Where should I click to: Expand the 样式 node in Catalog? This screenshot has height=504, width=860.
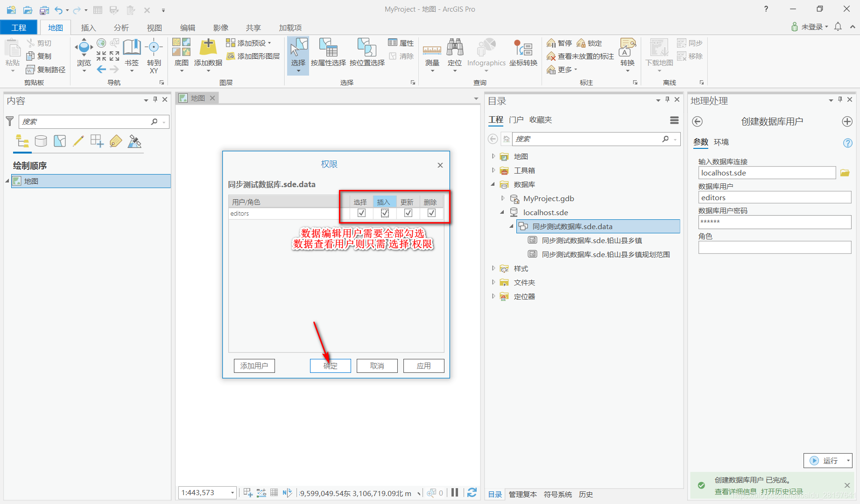493,268
